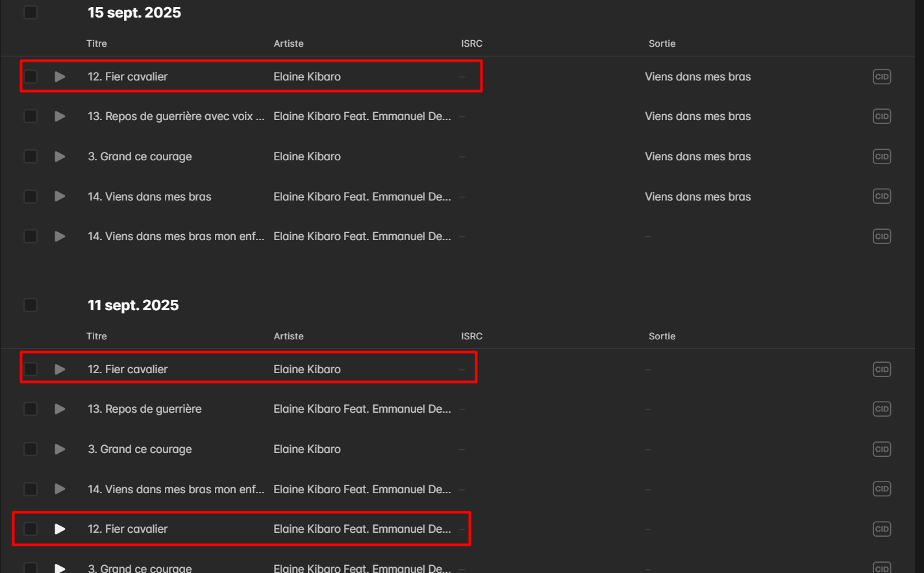Open the "13. Repos de guerrière avec voix" track title
Viewport: 924px width, 573px height.
[175, 117]
